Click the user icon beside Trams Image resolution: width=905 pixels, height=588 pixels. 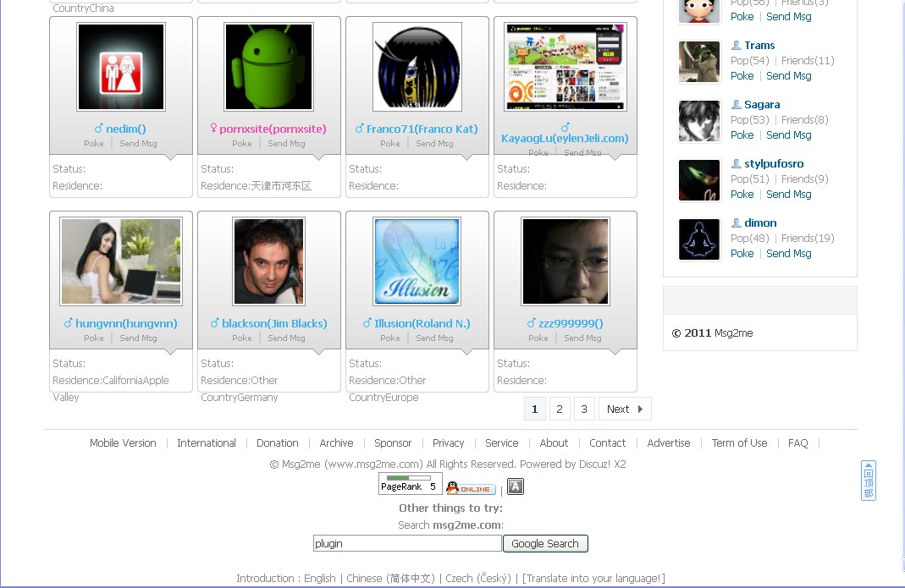[737, 45]
